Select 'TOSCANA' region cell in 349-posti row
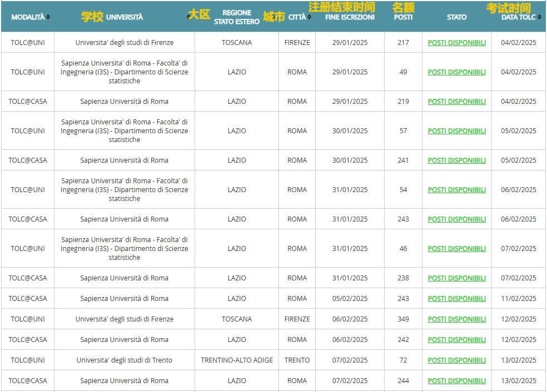Image resolution: width=547 pixels, height=392 pixels. (237, 319)
